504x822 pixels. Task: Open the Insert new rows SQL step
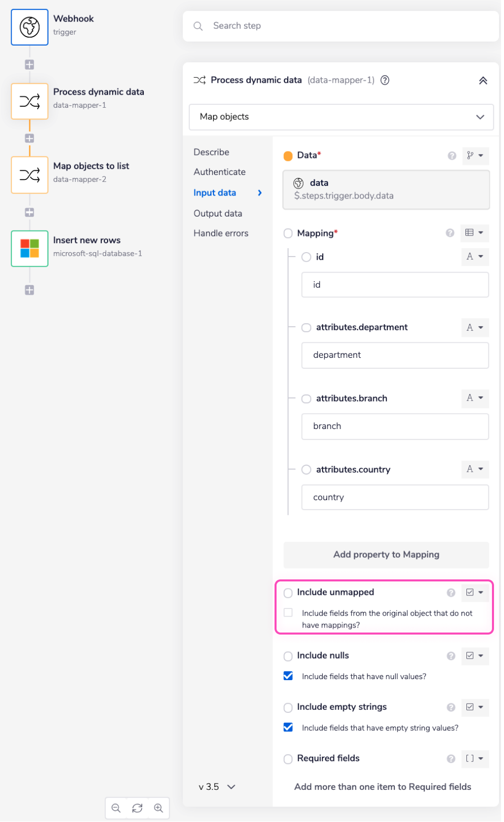(x=30, y=249)
